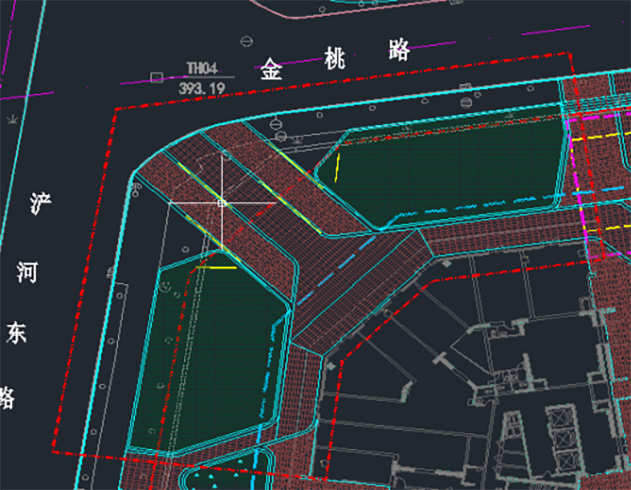This screenshot has width=631, height=490.
Task: Click the 东 character on the left road
Action: click(17, 331)
